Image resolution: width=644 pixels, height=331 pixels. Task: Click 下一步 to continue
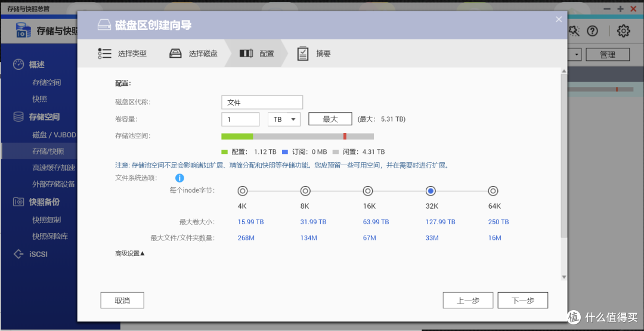pyautogui.click(x=523, y=301)
